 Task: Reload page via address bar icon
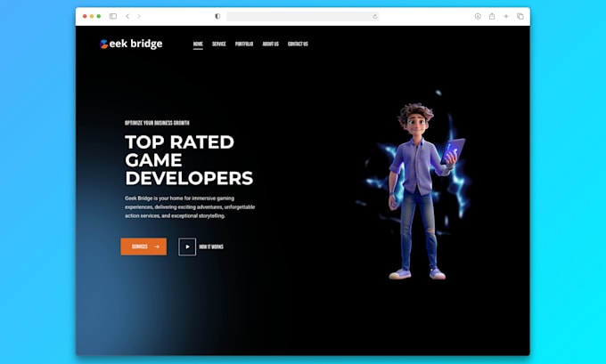click(375, 17)
